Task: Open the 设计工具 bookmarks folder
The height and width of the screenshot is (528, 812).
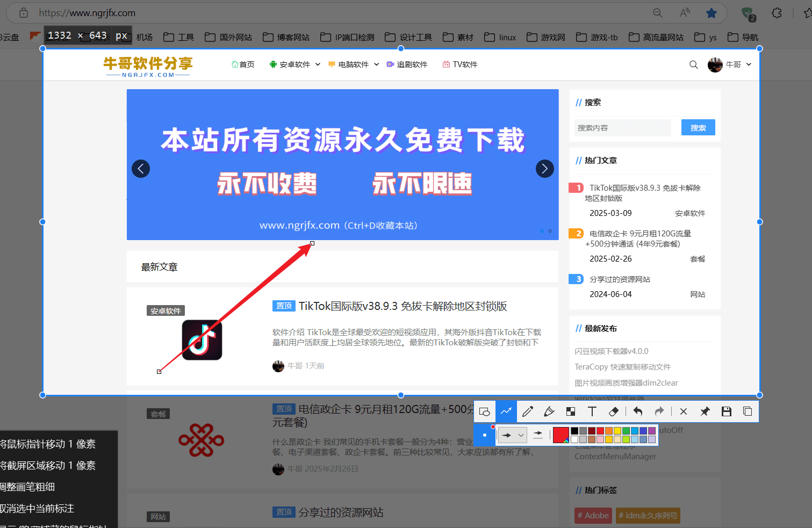Action: [408, 37]
